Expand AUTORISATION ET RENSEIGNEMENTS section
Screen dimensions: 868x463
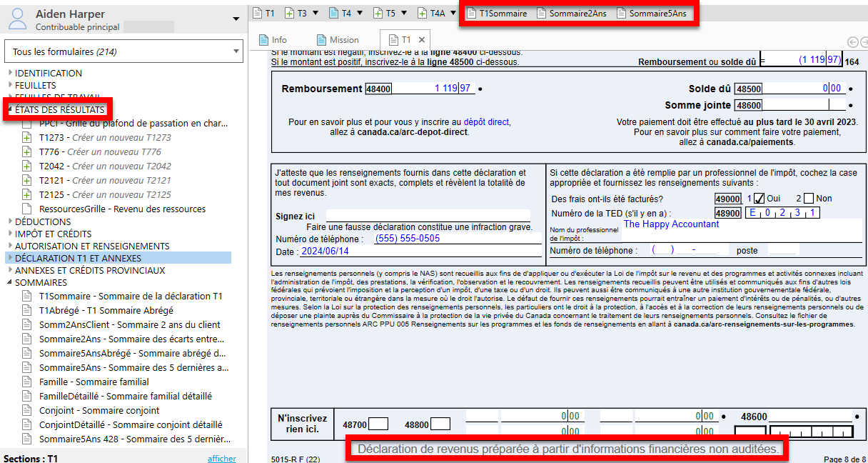tap(10, 247)
